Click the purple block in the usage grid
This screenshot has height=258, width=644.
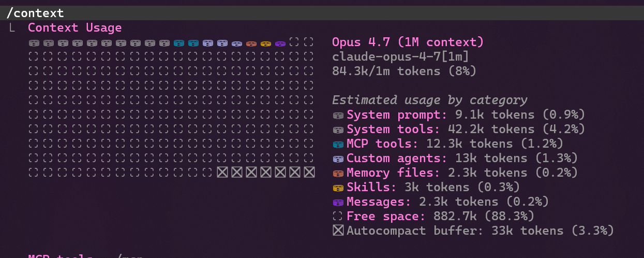280,42
